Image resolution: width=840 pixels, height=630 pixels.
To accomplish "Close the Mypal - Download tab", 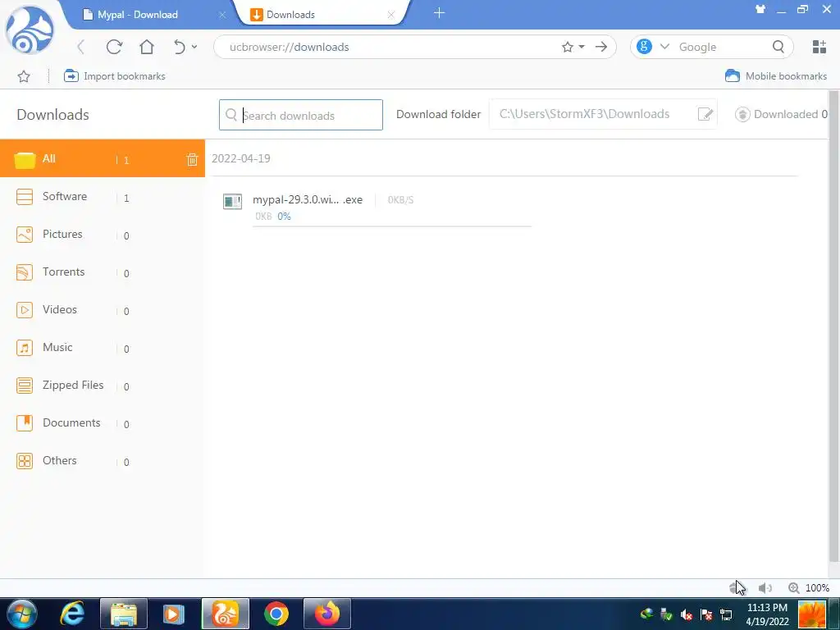I will [x=222, y=15].
